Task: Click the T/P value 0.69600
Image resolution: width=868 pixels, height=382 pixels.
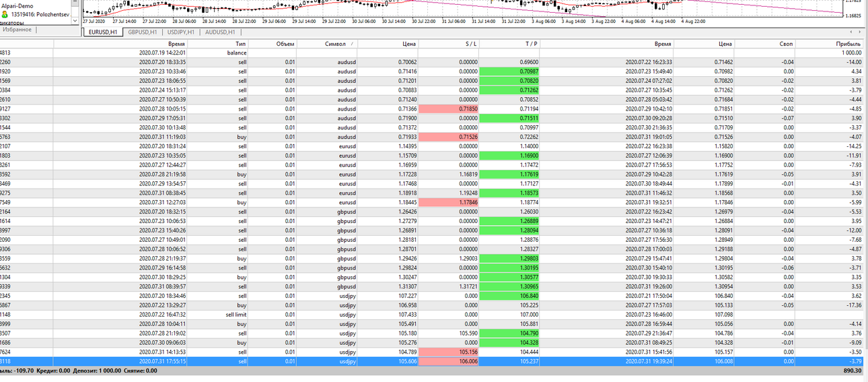Action: (528, 62)
